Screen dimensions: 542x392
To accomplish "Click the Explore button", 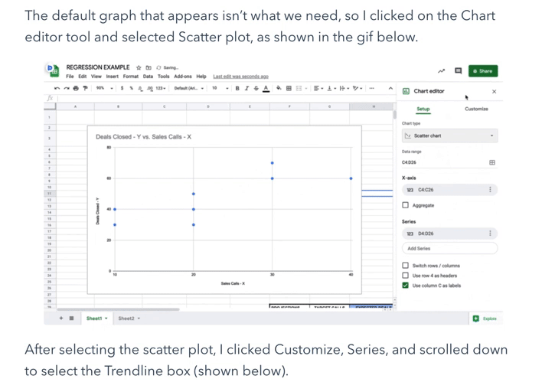I will coord(485,318).
